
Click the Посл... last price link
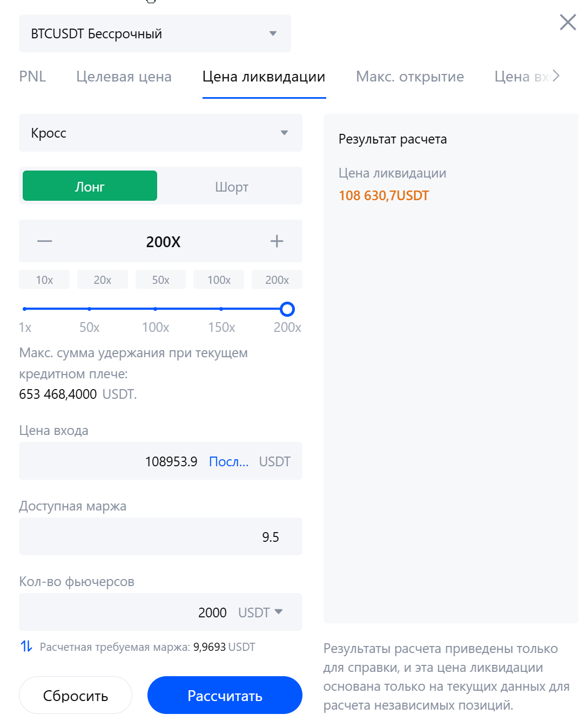228,461
